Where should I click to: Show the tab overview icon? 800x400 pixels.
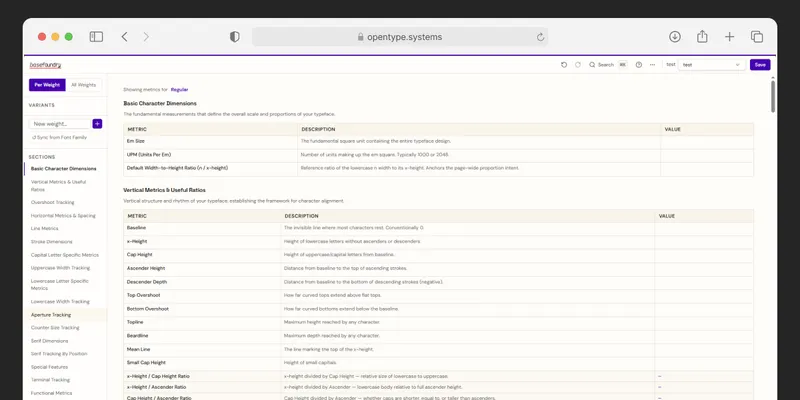click(x=757, y=37)
